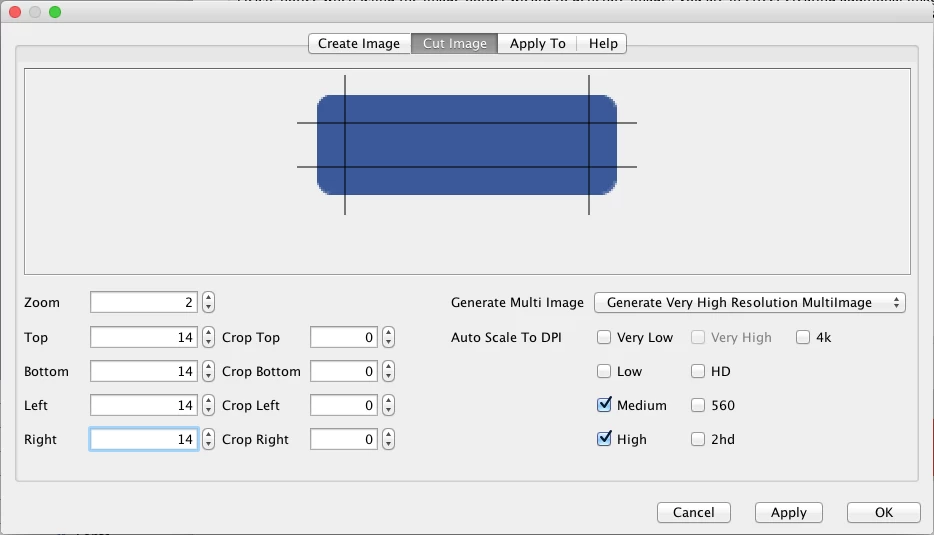Click the Crop Top stepper arrows
This screenshot has height=535, width=934.
pyautogui.click(x=388, y=337)
